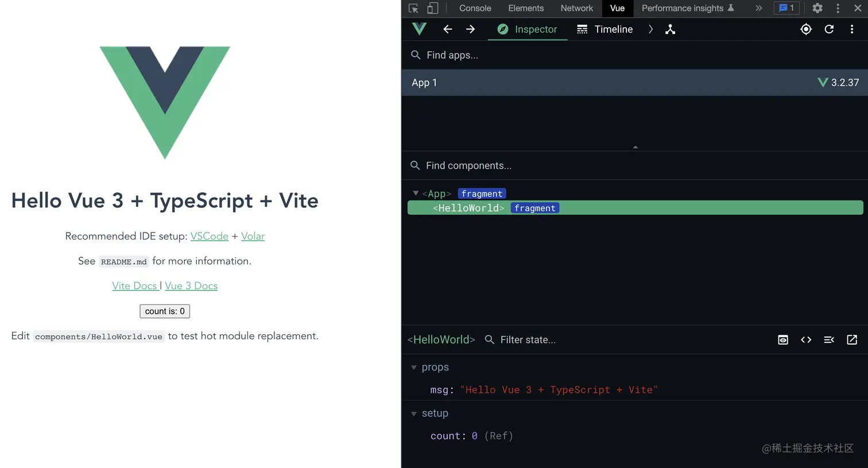Click the Timeline icon
This screenshot has width=868, height=468.
pyautogui.click(x=582, y=29)
